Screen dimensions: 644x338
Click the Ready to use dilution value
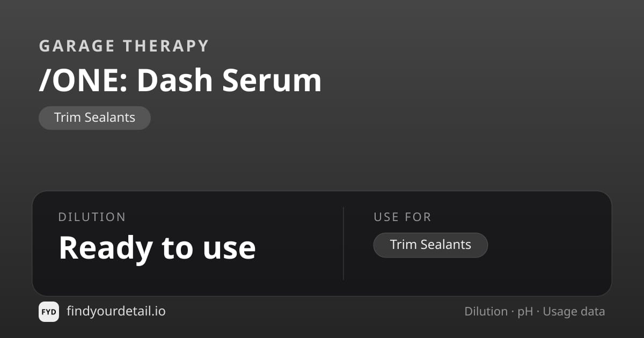(157, 247)
